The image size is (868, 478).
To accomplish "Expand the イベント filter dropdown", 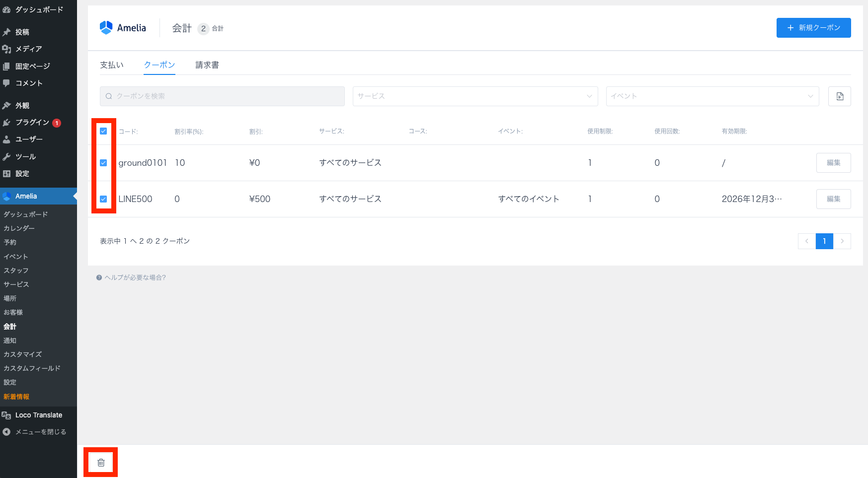I will [x=712, y=96].
